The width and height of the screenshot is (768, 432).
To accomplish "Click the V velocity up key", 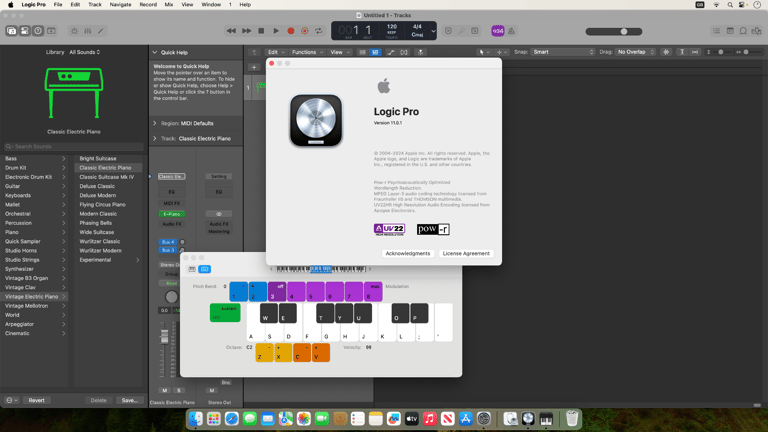I will pos(321,353).
